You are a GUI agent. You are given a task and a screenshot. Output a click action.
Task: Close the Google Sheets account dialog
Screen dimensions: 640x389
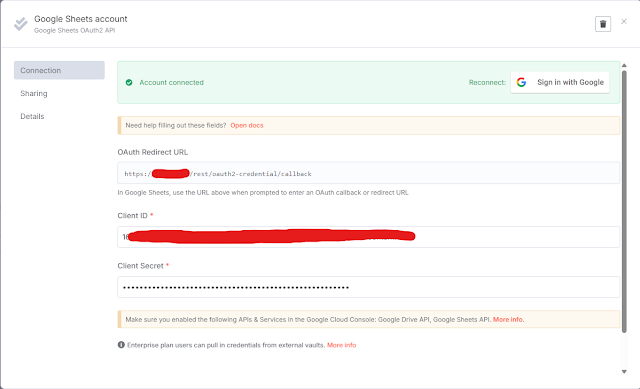624,21
